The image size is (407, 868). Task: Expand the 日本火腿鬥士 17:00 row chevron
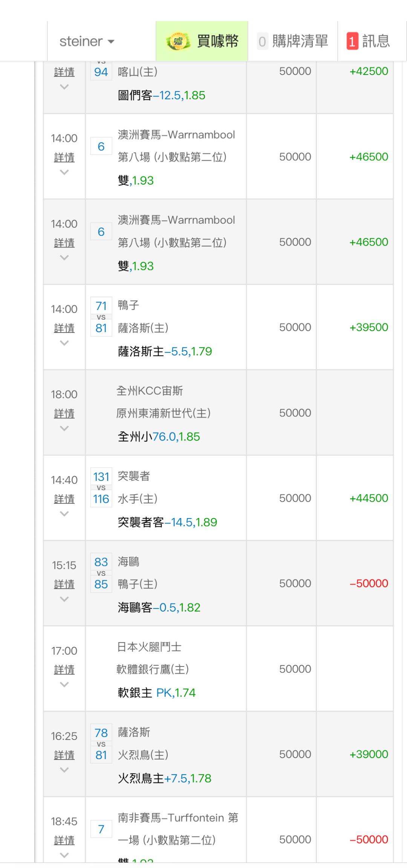(64, 685)
